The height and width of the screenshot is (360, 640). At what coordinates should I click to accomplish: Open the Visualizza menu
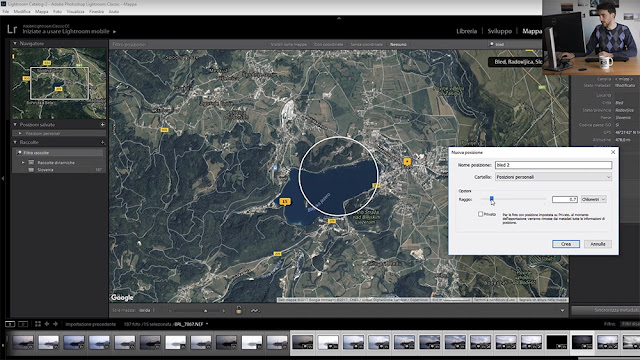pos(75,11)
